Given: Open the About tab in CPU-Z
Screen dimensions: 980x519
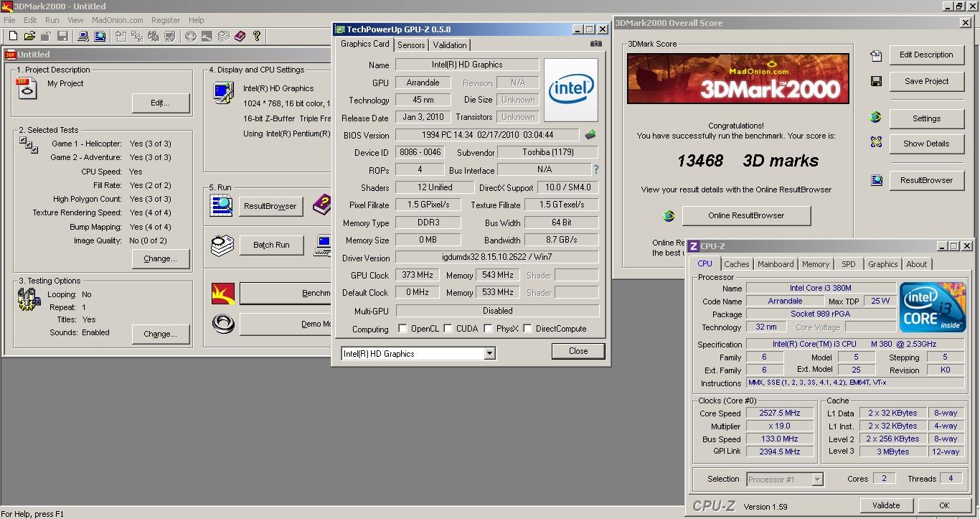Looking at the screenshot, I should (x=916, y=264).
